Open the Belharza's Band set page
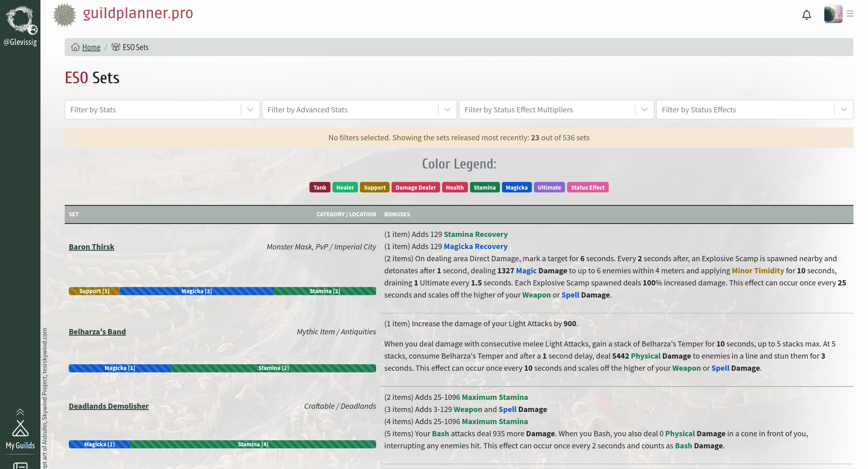This screenshot has width=868, height=469. click(x=97, y=332)
